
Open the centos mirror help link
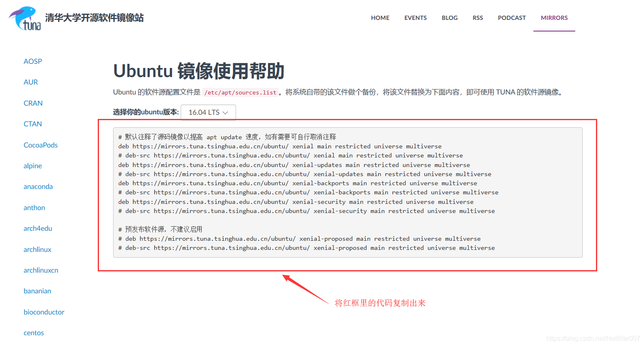pos(34,333)
